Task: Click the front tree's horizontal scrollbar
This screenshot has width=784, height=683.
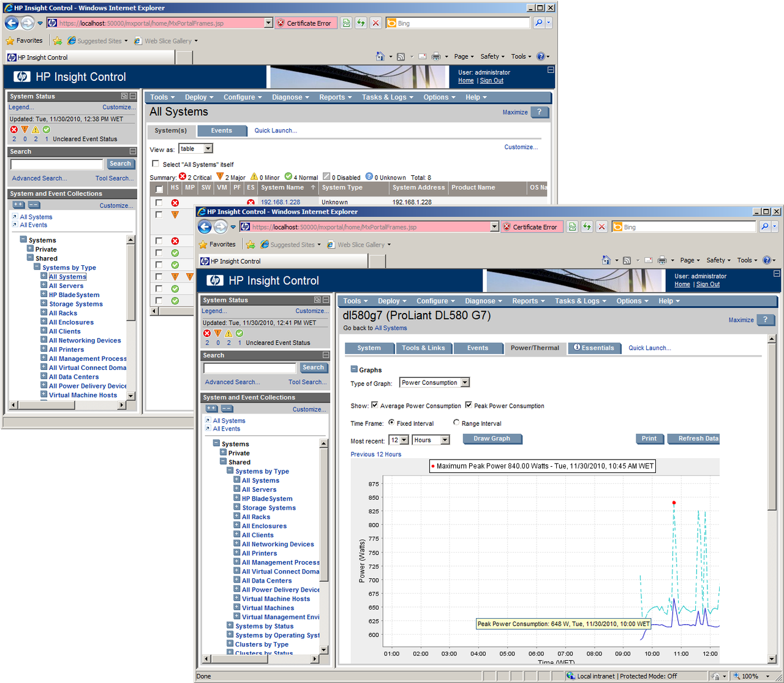Action: click(261, 659)
